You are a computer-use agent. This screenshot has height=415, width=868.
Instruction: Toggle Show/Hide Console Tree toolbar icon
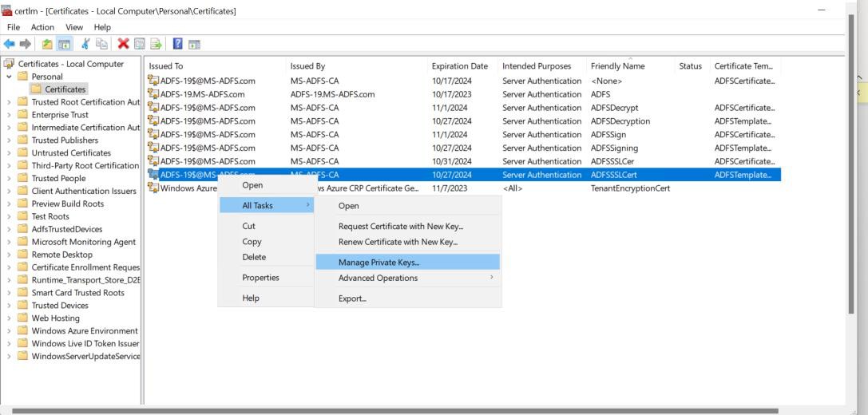64,44
